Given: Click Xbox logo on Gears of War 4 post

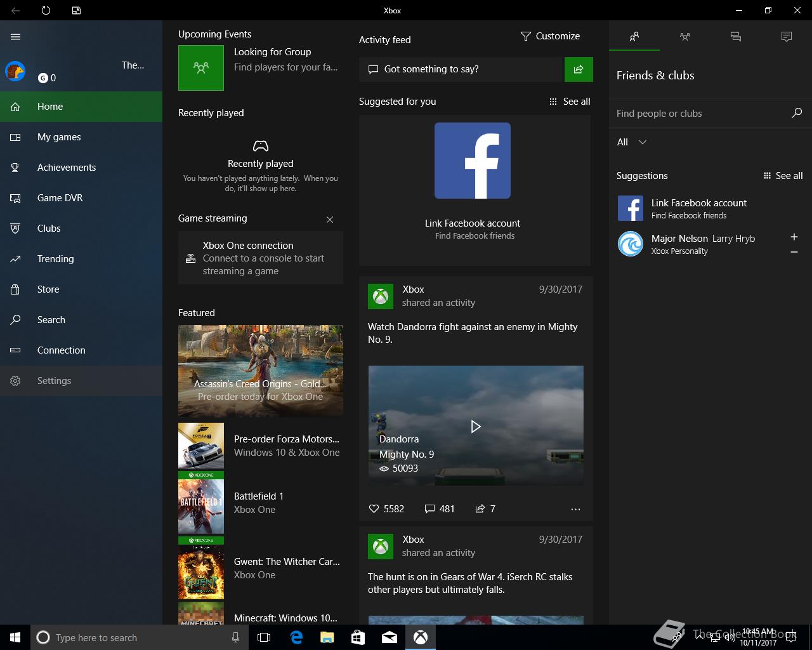Looking at the screenshot, I should coord(381,547).
